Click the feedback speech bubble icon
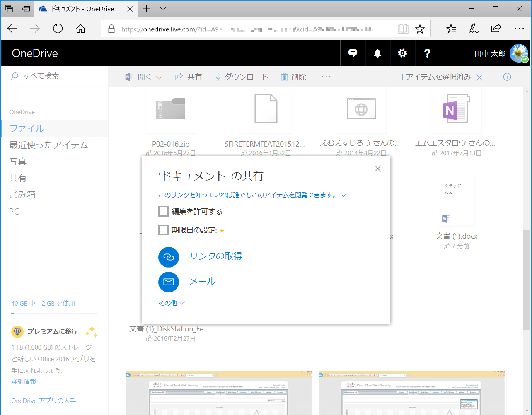The height and width of the screenshot is (415, 532). pyautogui.click(x=353, y=53)
